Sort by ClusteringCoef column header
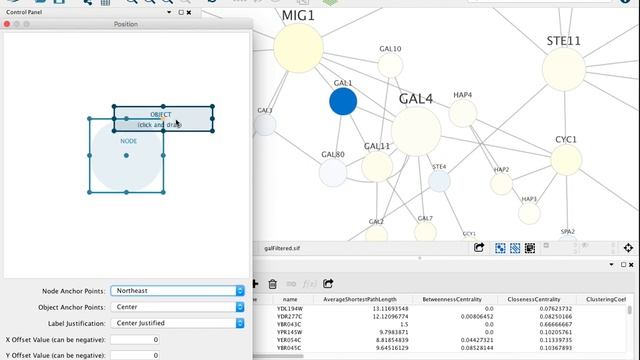The height and width of the screenshot is (360, 640). [606, 299]
